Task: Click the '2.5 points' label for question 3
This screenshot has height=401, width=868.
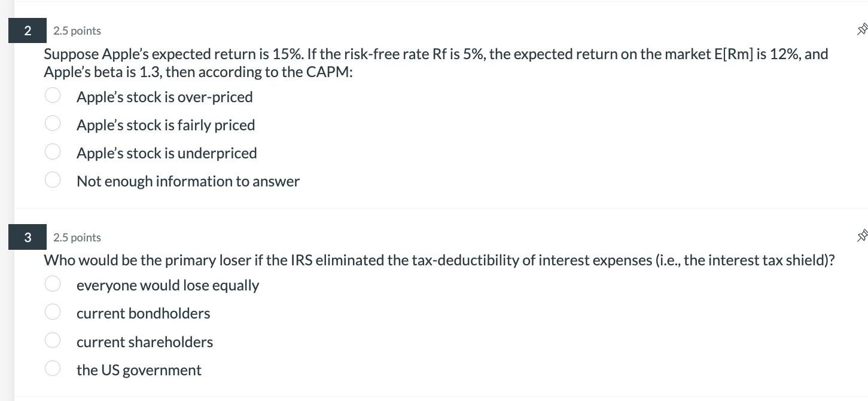Action: tap(77, 237)
